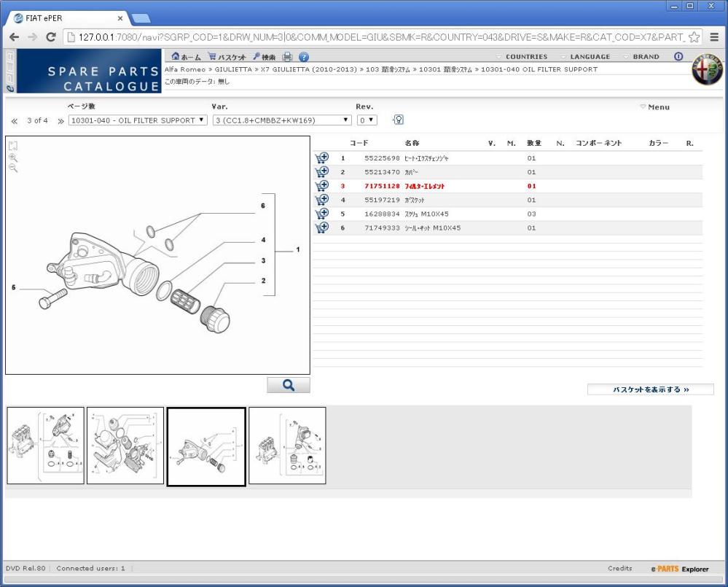Viewport: 728px width, 587px height.
Task: Select part code 71749333 in the list
Action: click(382, 228)
